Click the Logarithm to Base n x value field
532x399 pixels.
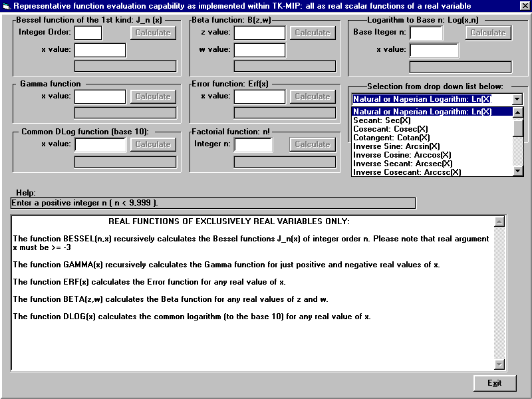tap(434, 51)
